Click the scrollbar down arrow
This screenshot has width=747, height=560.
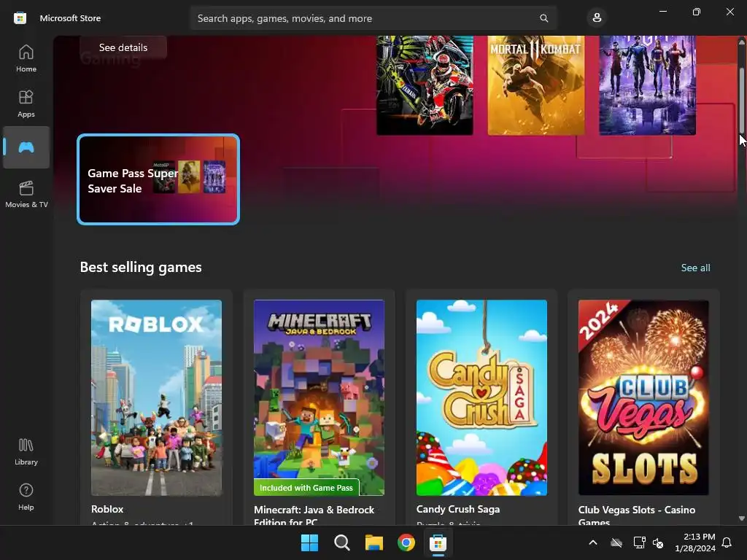pos(741,518)
